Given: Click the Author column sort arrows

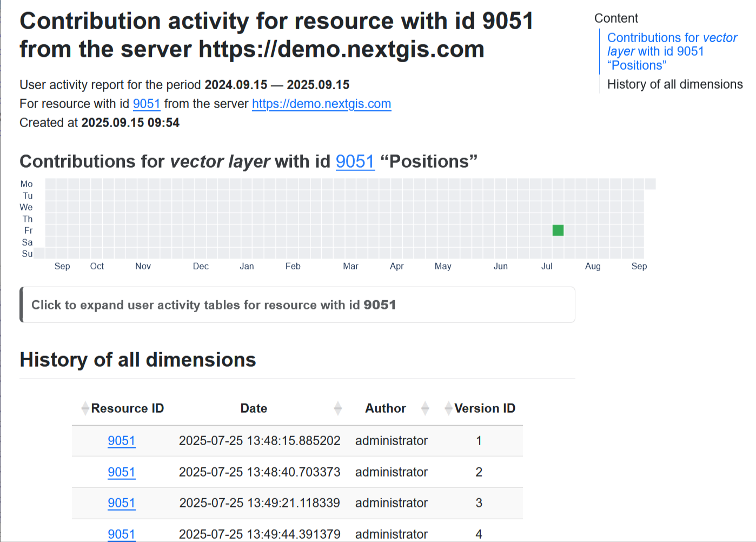Looking at the screenshot, I should coord(425,408).
